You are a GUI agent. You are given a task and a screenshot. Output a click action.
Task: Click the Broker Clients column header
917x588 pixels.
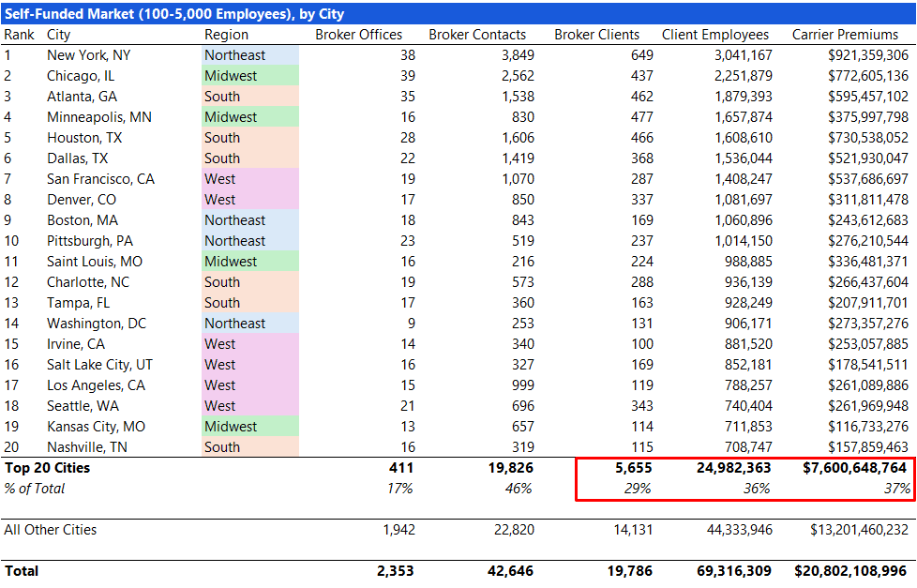point(597,34)
